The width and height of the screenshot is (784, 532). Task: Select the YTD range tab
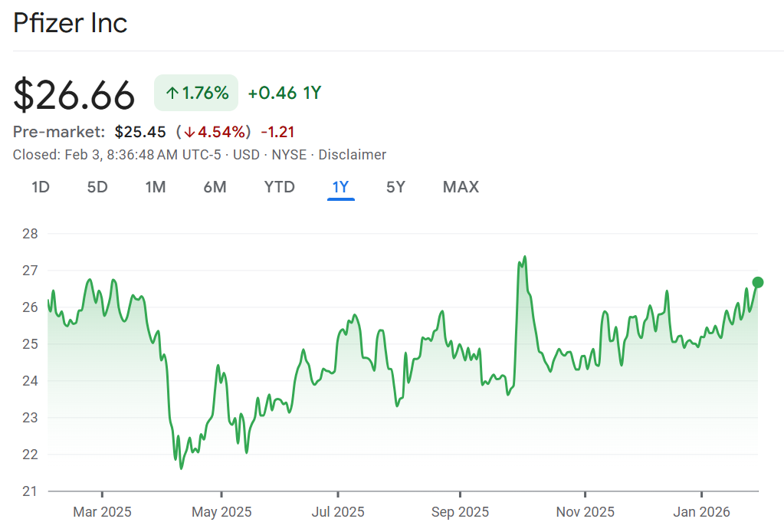[x=279, y=187]
